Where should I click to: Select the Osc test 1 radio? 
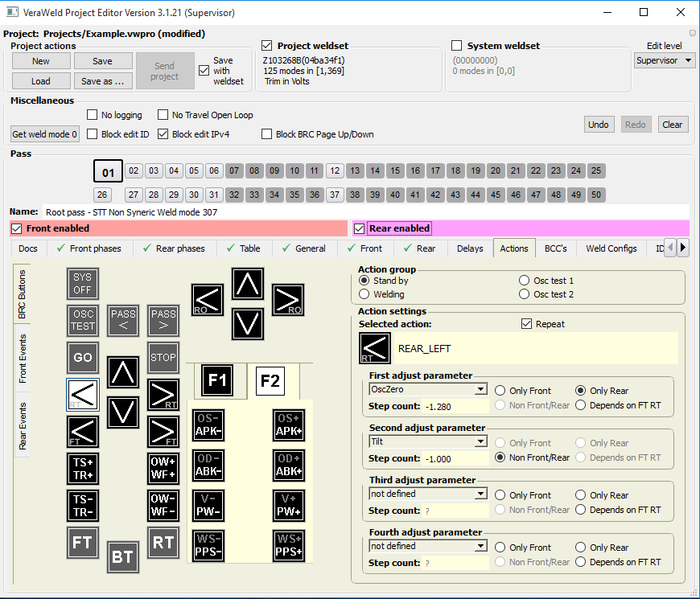524,281
